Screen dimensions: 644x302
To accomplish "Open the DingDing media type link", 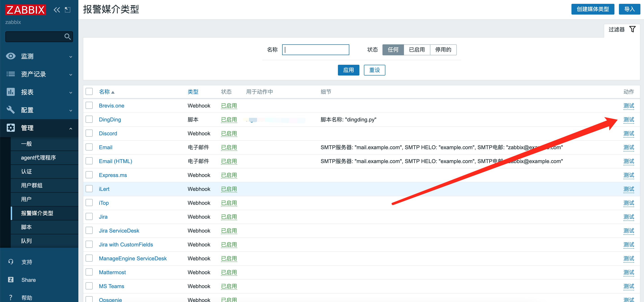I will (x=110, y=120).
